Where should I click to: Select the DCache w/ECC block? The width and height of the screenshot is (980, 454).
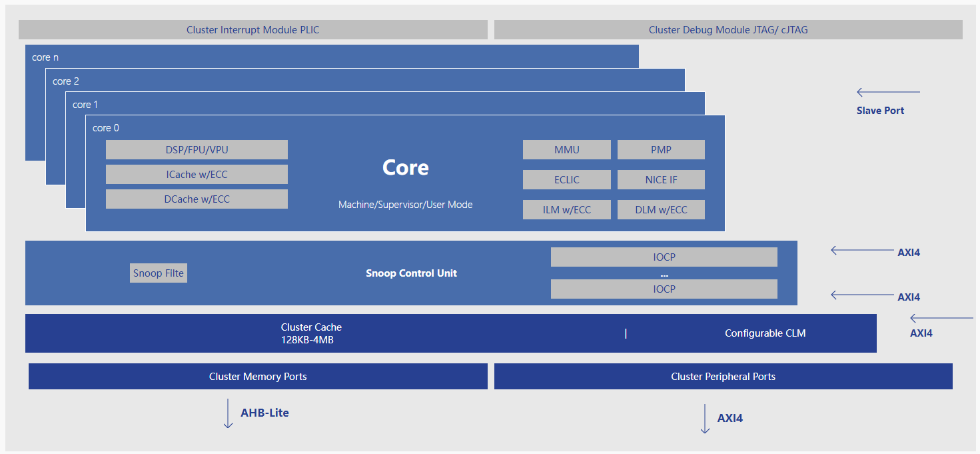pyautogui.click(x=197, y=199)
